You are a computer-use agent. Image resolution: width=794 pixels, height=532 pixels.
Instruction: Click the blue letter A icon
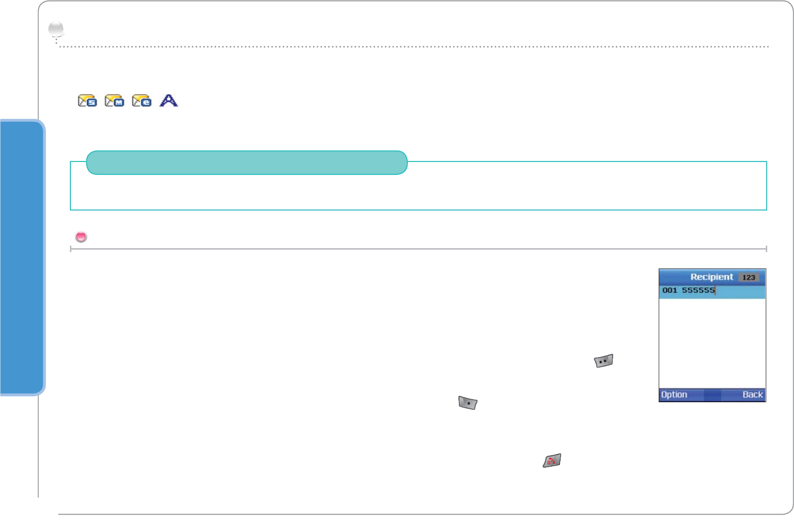(169, 101)
